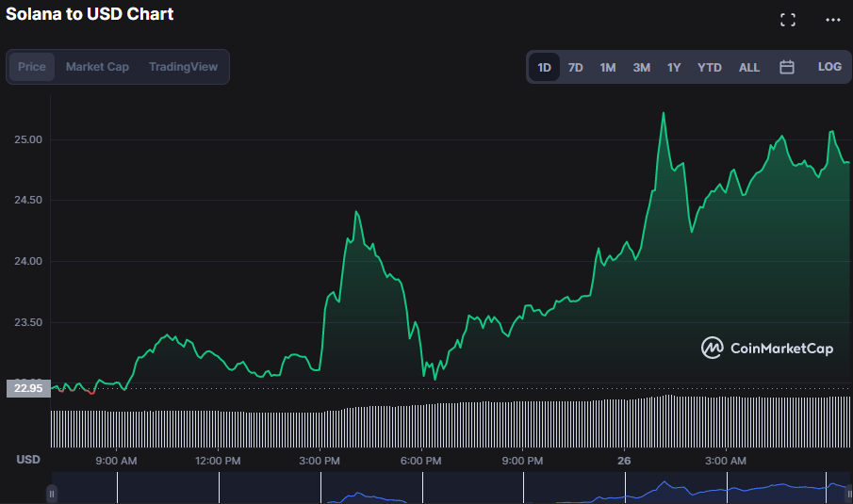The image size is (853, 504).
Task: Open the calendar date range picker
Action: click(787, 67)
